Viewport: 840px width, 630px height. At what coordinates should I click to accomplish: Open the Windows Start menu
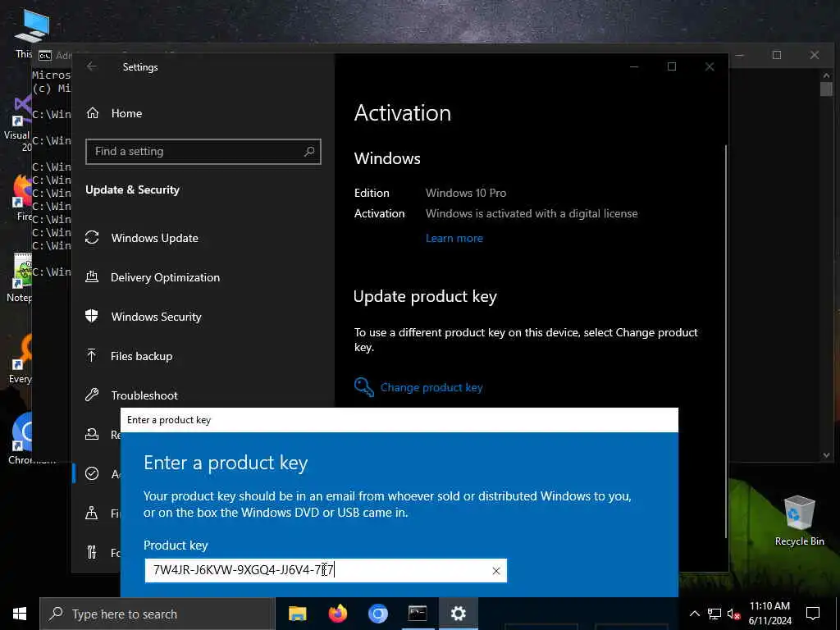pyautogui.click(x=20, y=614)
